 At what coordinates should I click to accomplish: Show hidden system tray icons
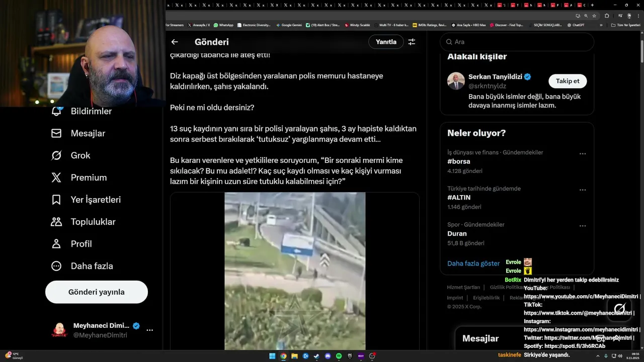[x=597, y=356]
